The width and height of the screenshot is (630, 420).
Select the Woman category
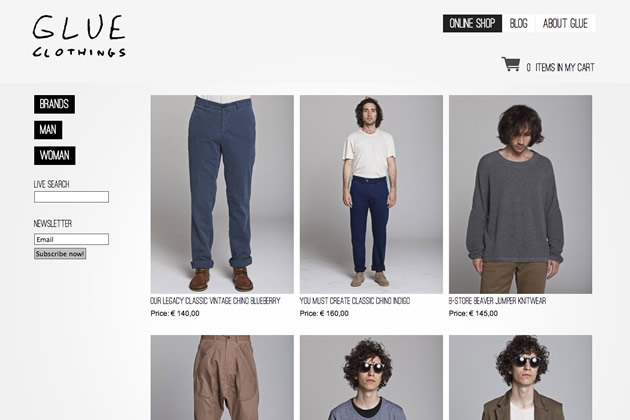[x=55, y=156]
